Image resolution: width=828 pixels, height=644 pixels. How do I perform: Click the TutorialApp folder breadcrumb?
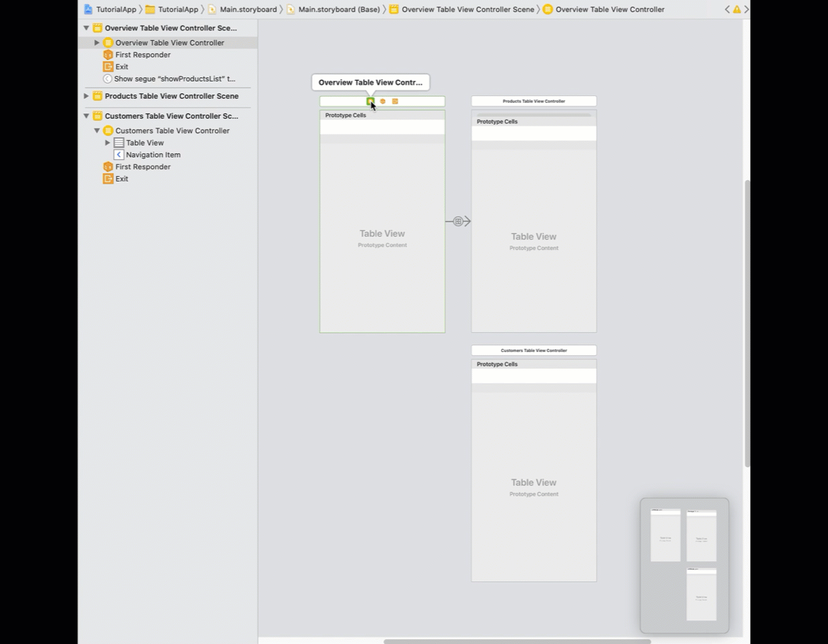point(172,10)
